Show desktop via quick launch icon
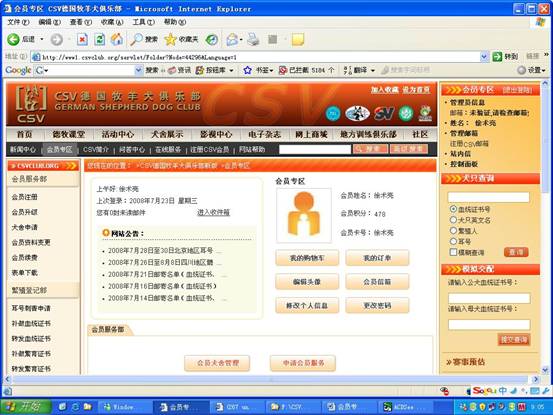 pyautogui.click(x=62, y=407)
